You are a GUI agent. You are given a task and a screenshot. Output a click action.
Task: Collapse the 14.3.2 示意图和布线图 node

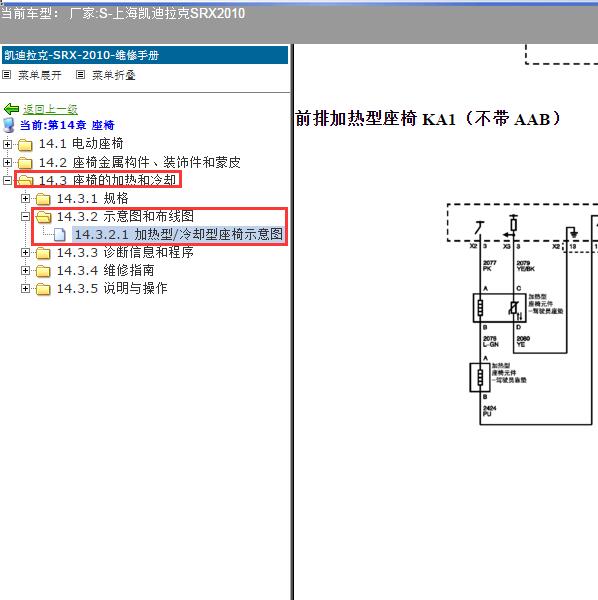coord(25,217)
